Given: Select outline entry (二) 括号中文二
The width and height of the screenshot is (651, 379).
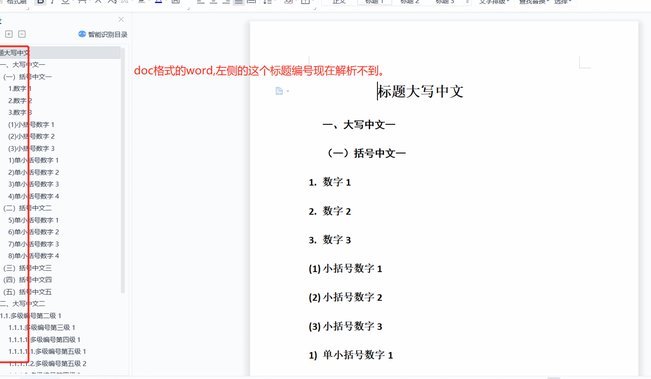Looking at the screenshot, I should coord(27,208).
